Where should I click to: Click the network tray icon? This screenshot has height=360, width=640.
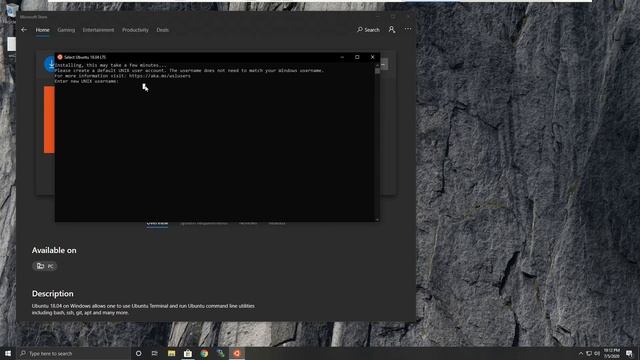(589, 353)
